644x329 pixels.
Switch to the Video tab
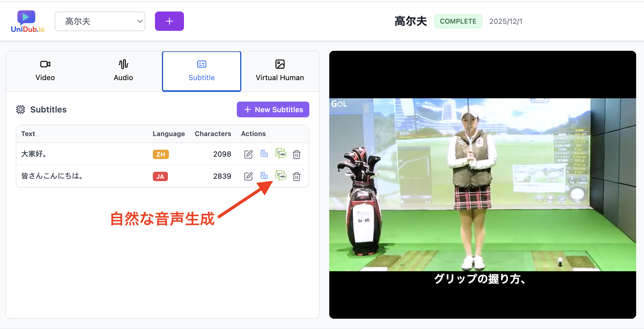[45, 70]
